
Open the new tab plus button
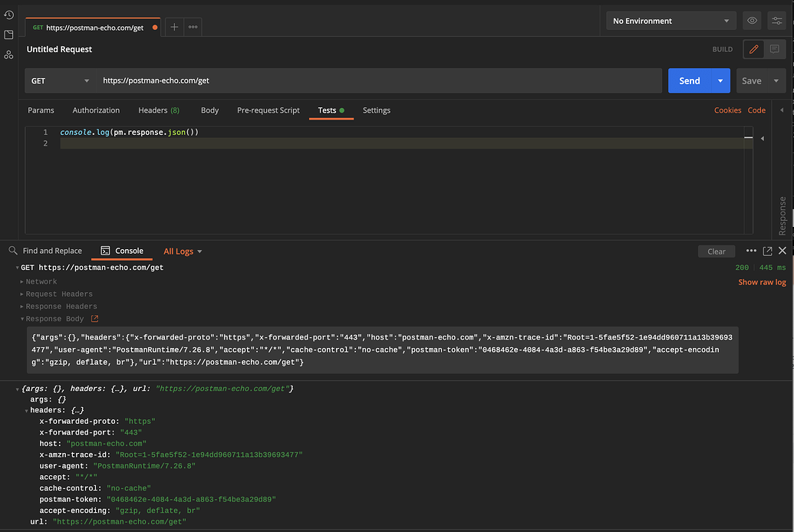(174, 27)
